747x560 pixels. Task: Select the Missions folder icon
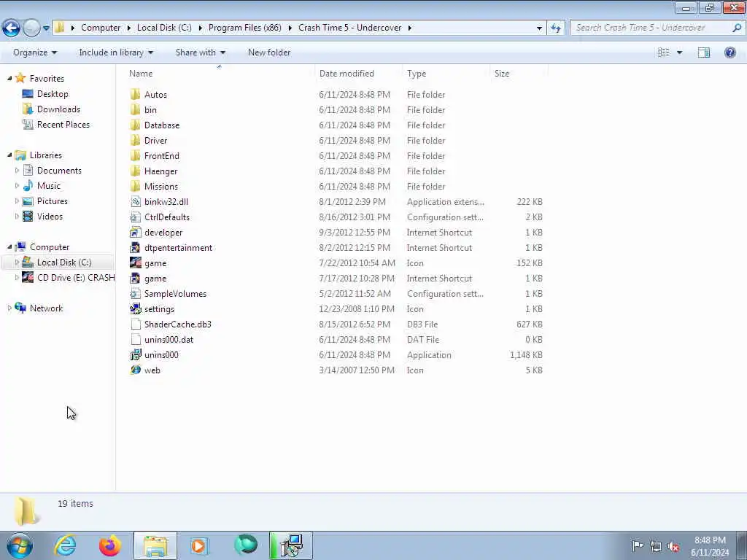click(136, 186)
